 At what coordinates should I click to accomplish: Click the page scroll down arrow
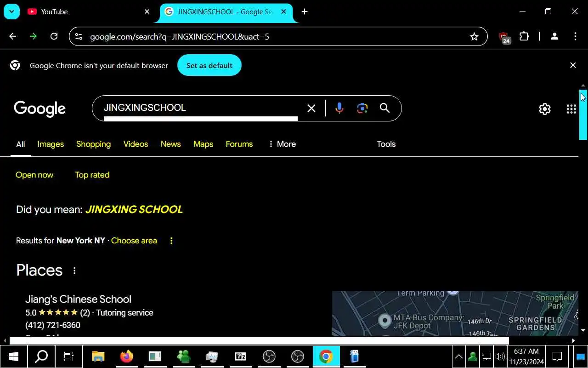[583, 331]
